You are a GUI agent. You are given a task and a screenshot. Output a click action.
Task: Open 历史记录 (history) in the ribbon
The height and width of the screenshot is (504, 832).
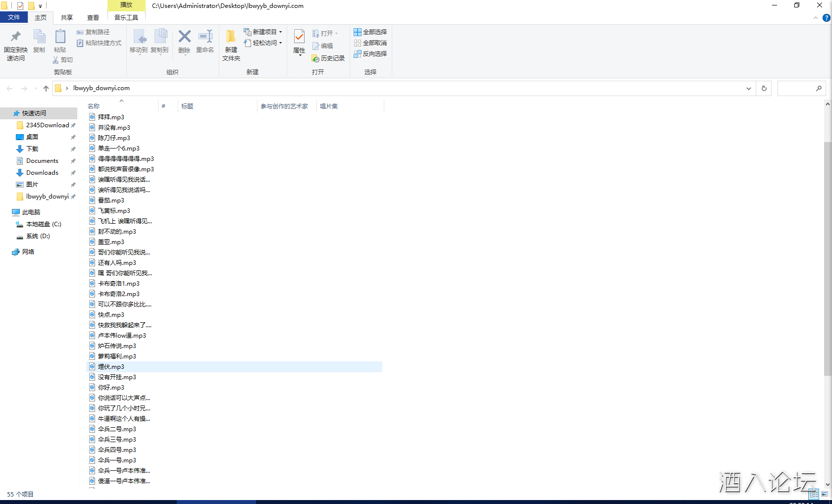click(328, 58)
